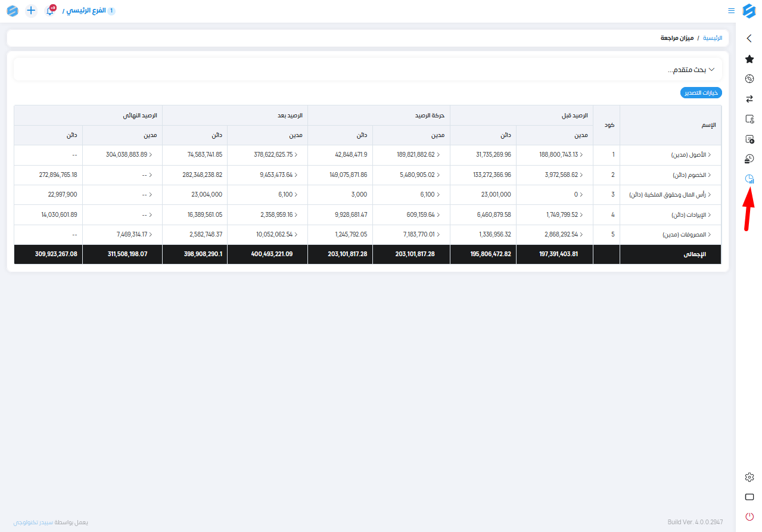Open the settings gear in sidebar
Viewport: 762px width, 532px height.
[749, 477]
